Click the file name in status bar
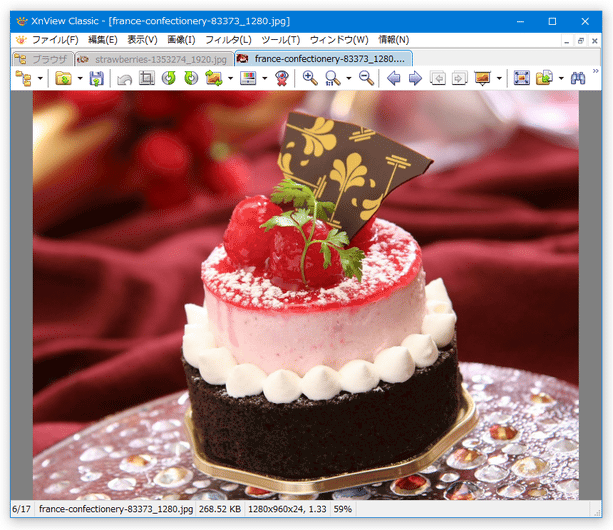 tap(116, 509)
